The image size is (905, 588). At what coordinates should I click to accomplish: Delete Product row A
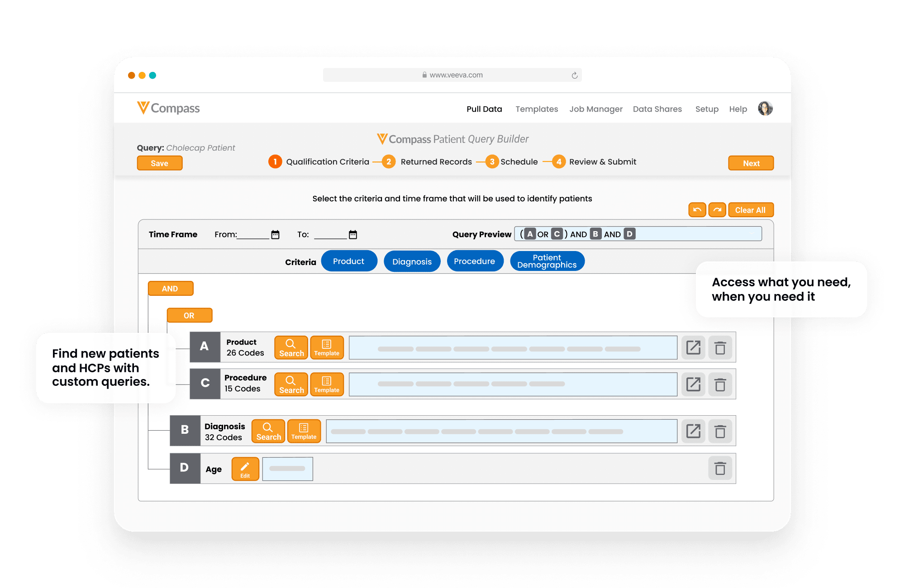(x=720, y=348)
